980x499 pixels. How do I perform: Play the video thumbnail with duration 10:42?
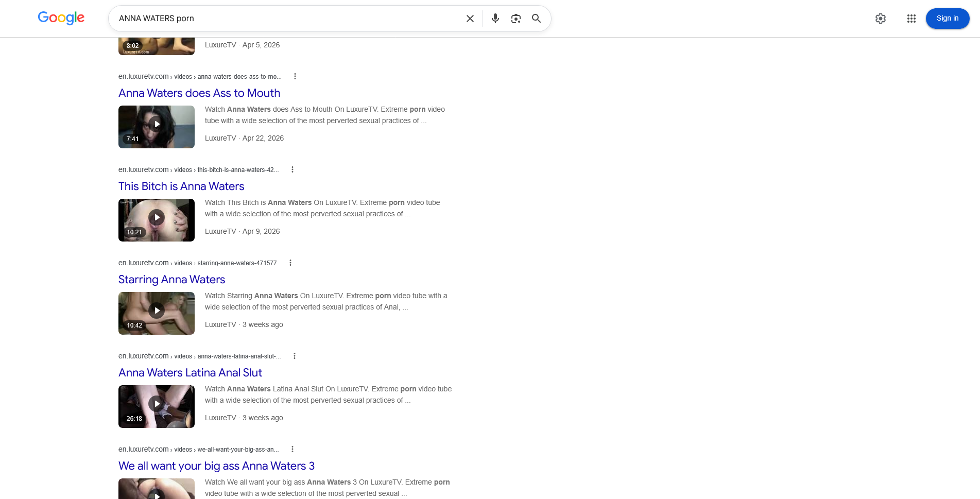pyautogui.click(x=157, y=313)
